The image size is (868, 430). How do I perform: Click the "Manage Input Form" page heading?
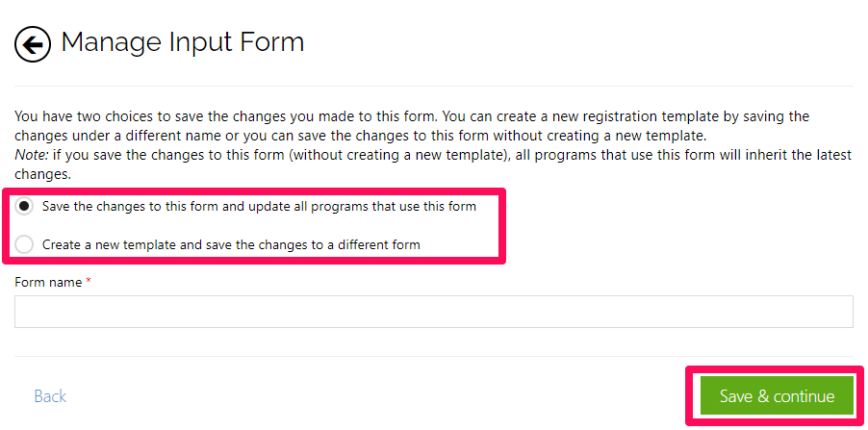tap(183, 42)
